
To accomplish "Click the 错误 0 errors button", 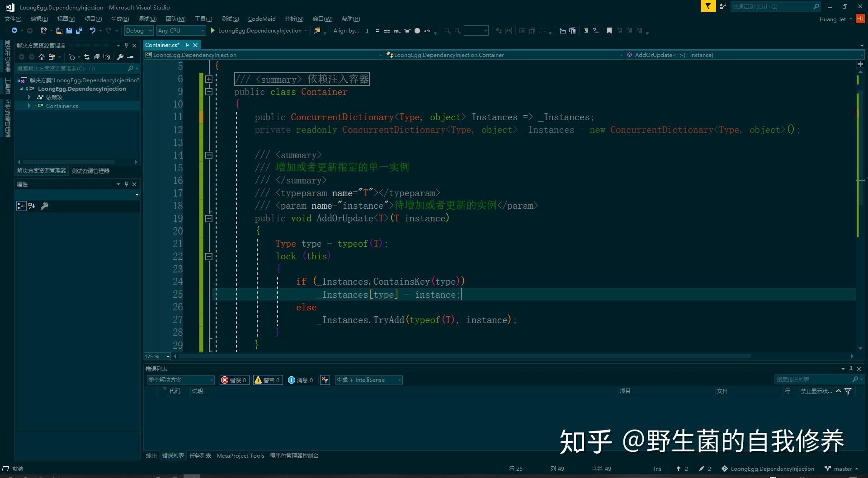I will (234, 380).
